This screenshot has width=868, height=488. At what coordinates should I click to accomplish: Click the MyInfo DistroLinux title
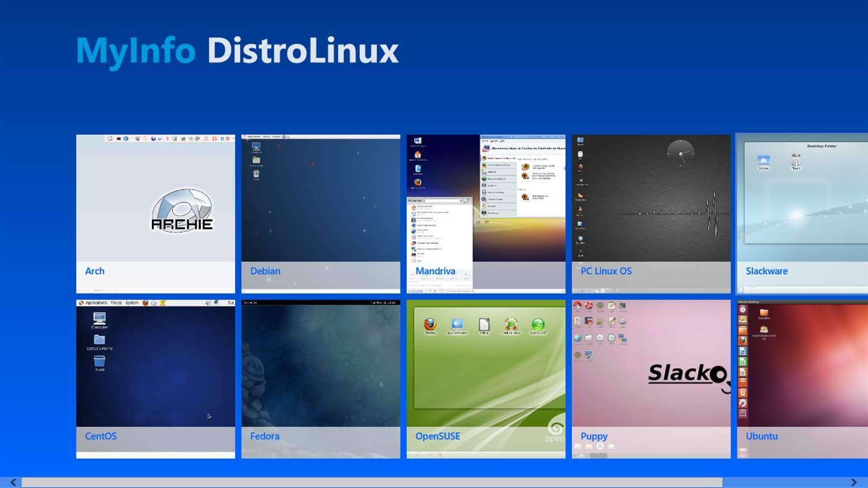[x=237, y=51]
